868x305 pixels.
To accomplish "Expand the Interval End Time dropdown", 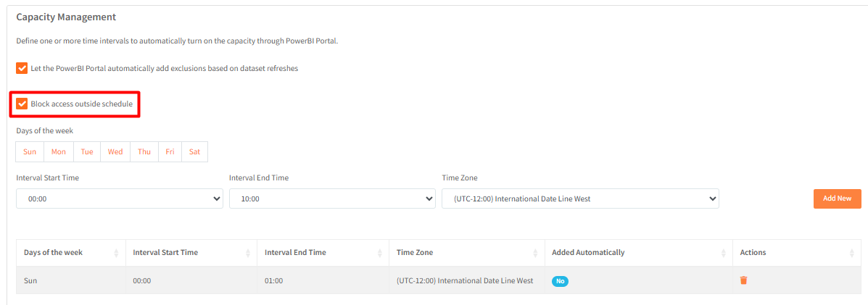I will [x=332, y=199].
